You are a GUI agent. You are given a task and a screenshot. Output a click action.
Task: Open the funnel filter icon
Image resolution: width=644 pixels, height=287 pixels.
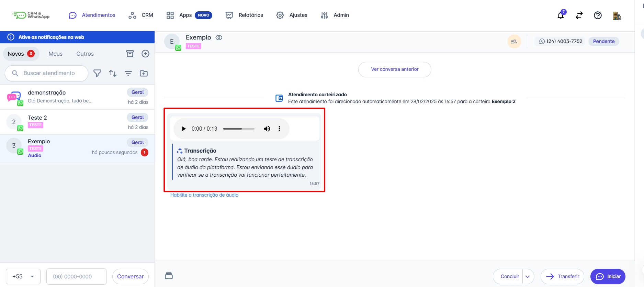pyautogui.click(x=98, y=73)
